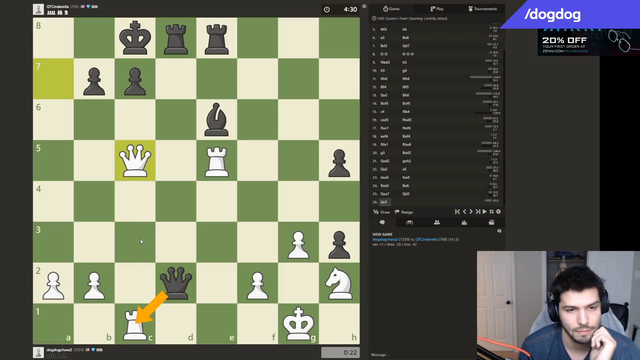Open QTCinderella's avatar at top

pyautogui.click(x=38, y=9)
